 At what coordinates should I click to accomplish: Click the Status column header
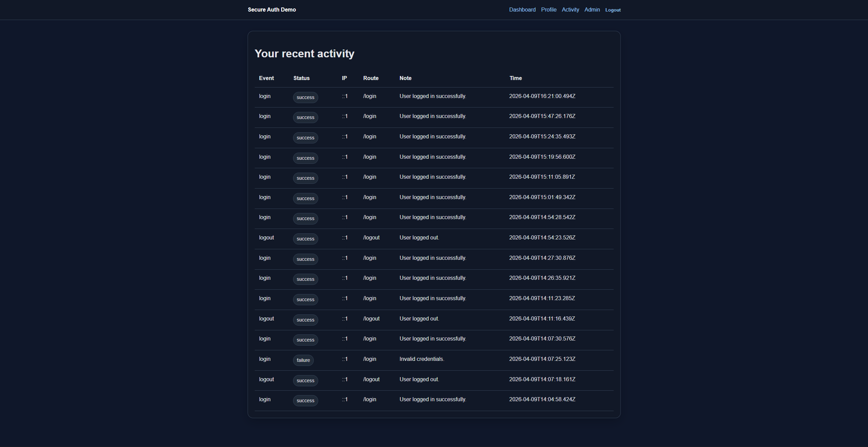[x=301, y=78]
